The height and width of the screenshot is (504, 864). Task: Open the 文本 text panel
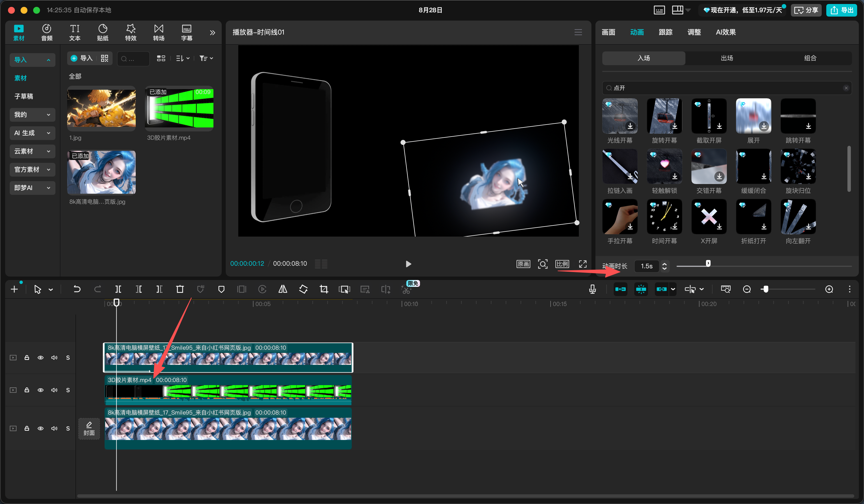pos(75,33)
